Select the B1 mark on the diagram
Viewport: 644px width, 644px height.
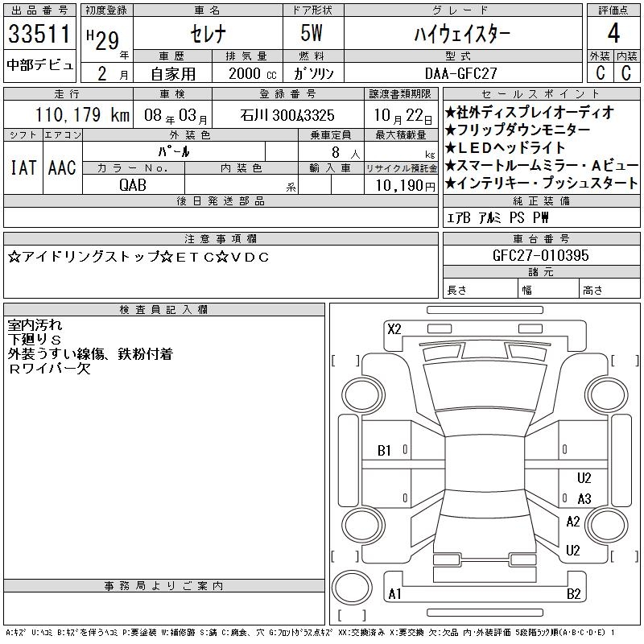[384, 451]
